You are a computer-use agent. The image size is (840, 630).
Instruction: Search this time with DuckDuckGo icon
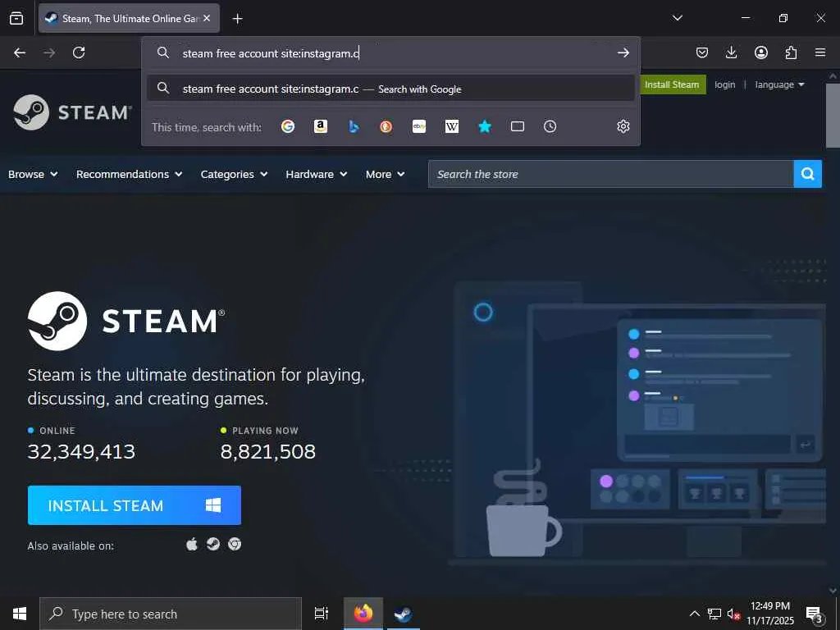(x=386, y=126)
